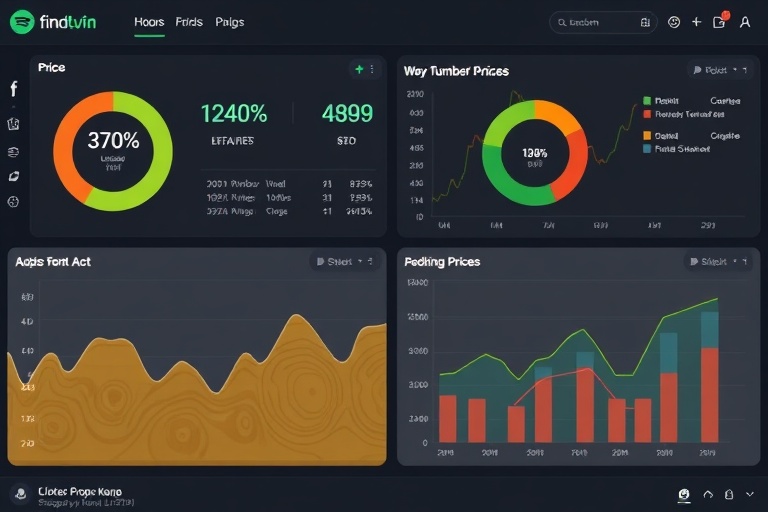Click the findtvin logo icon
768x512 pixels.
[21, 21]
